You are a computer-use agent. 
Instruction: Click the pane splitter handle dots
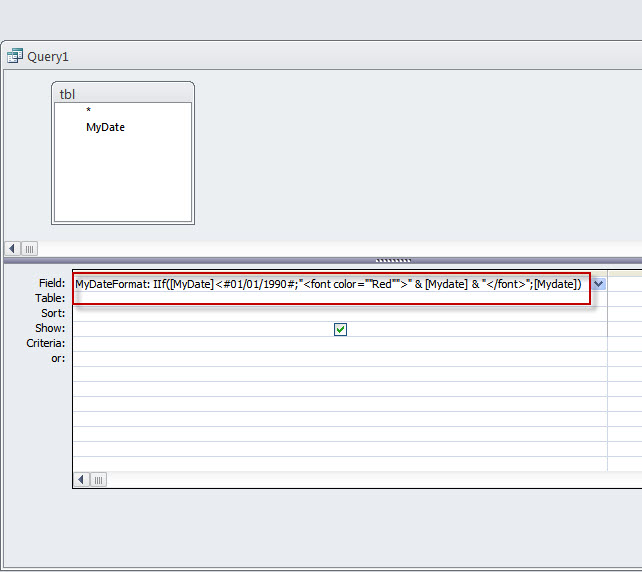coord(393,260)
